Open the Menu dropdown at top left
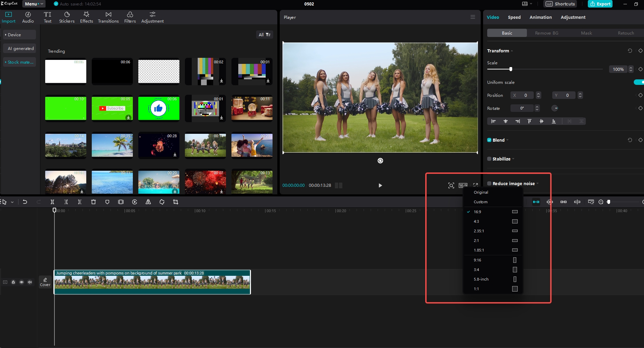This screenshot has height=348, width=644. pyautogui.click(x=33, y=4)
